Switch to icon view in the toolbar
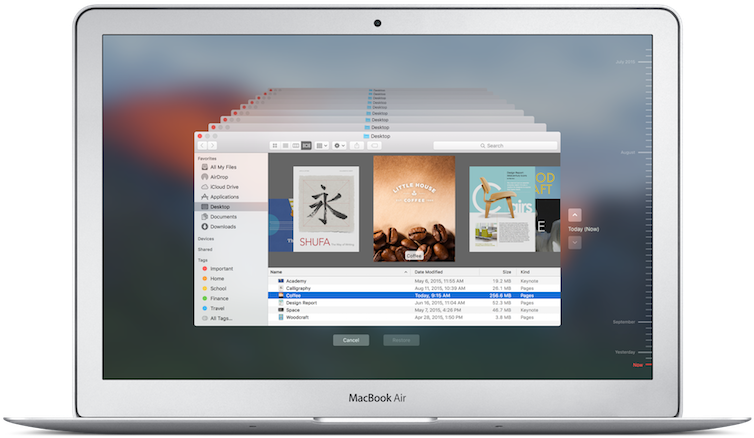754x438 pixels. tap(273, 145)
